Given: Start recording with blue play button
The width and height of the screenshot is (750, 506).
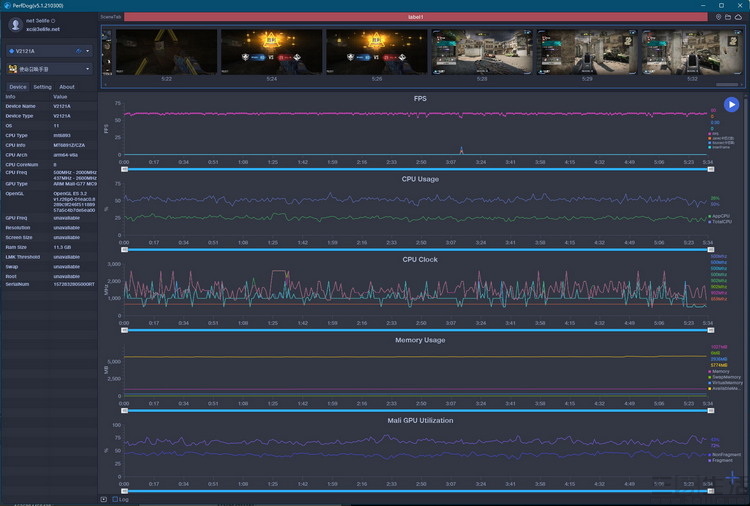Looking at the screenshot, I should [731, 104].
